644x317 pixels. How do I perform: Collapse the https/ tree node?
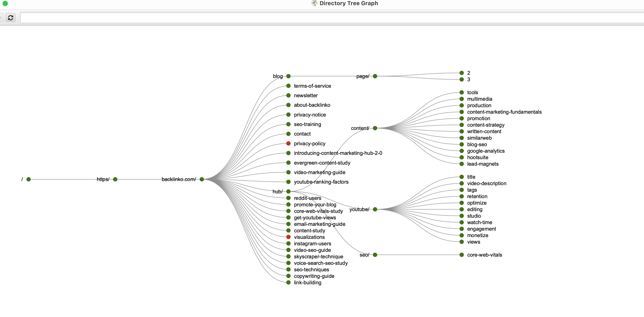pyautogui.click(x=115, y=179)
